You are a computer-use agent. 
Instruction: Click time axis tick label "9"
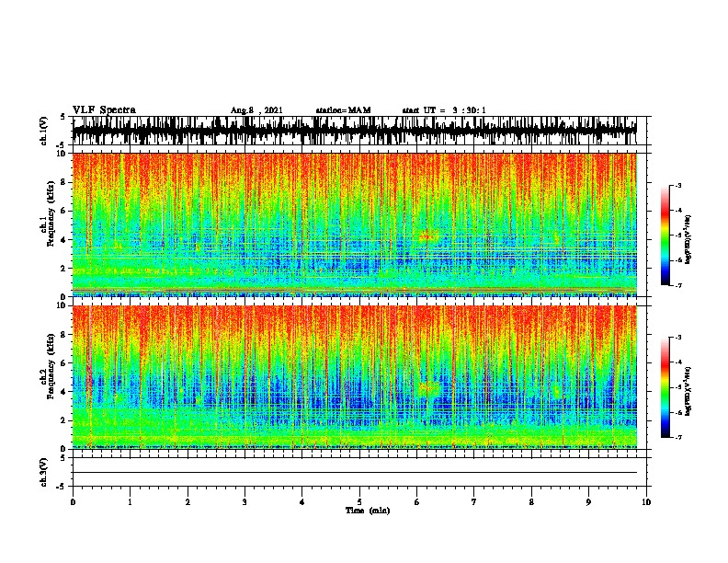588,502
